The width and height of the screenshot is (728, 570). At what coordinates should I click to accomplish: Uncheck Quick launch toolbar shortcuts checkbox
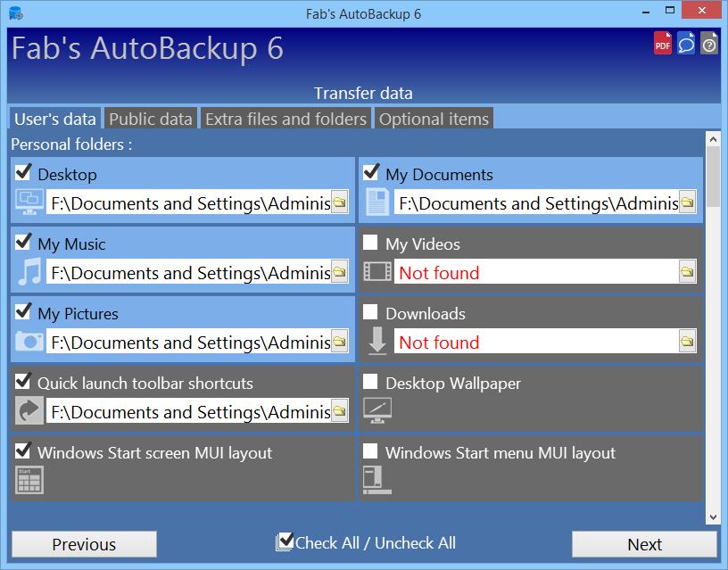[x=23, y=381]
